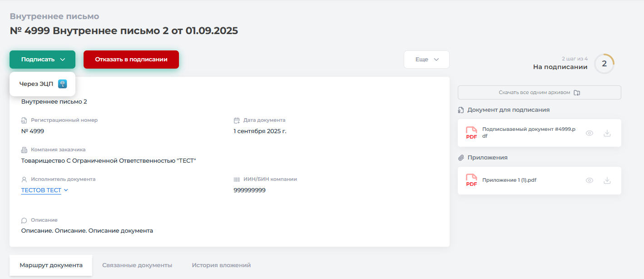
Task: Click the download icon for Подписываемый документ #4999.pdf
Action: click(x=607, y=133)
